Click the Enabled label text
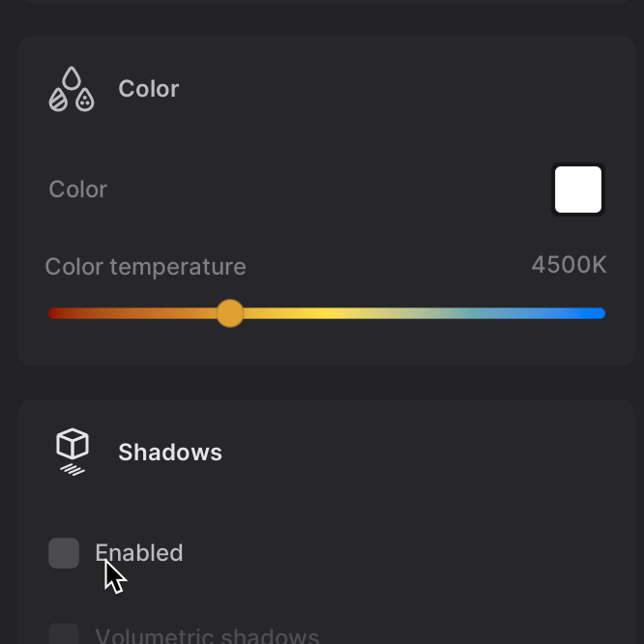The width and height of the screenshot is (644, 644). 139,553
